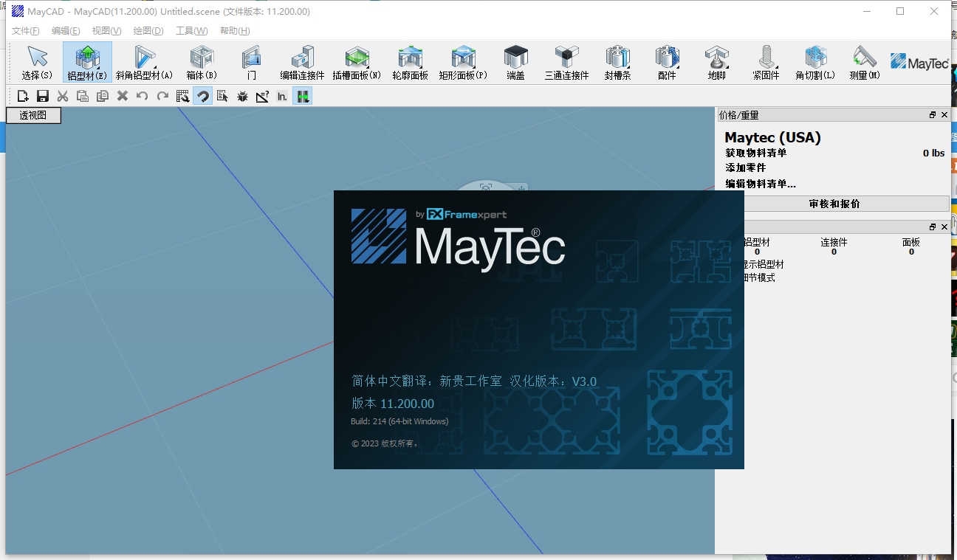
Task: Toggle the magnet snap tool off
Action: (202, 96)
